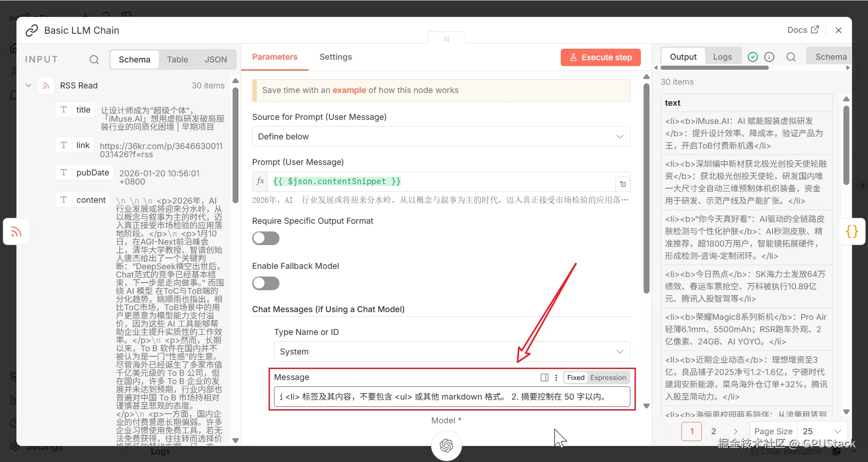Switch input view to Table
Screen dimensions: 868x462
coord(178,60)
